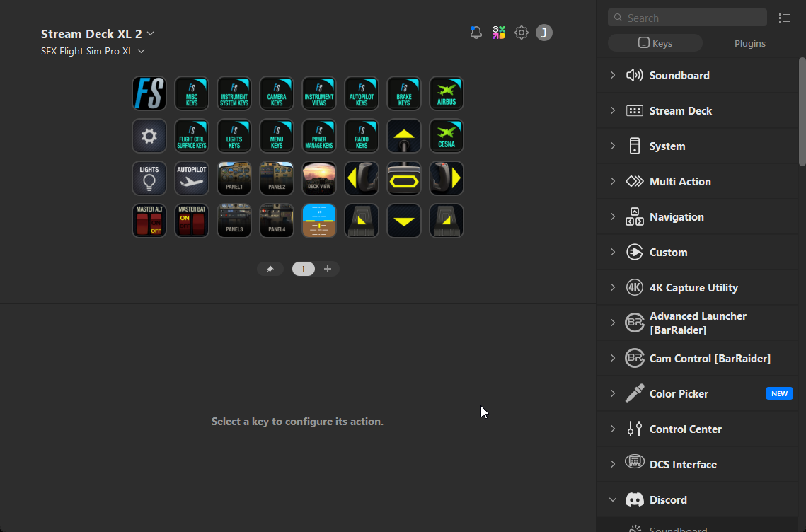Open the notifications bell
This screenshot has width=806, height=532.
476,33
